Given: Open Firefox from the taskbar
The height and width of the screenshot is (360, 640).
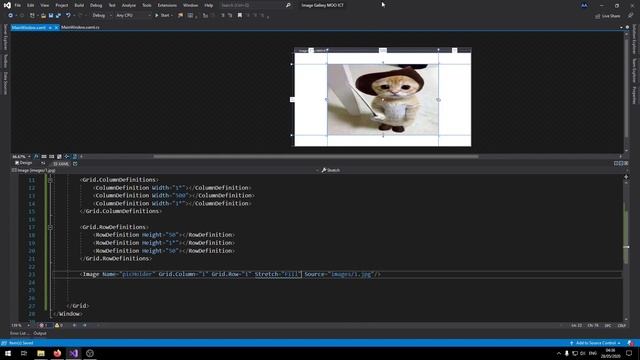Looking at the screenshot, I should tap(57, 353).
